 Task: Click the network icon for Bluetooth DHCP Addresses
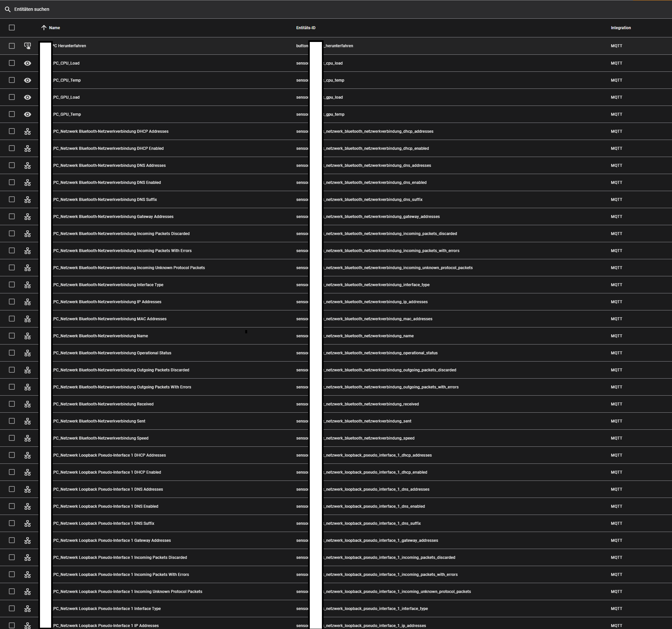(x=28, y=131)
